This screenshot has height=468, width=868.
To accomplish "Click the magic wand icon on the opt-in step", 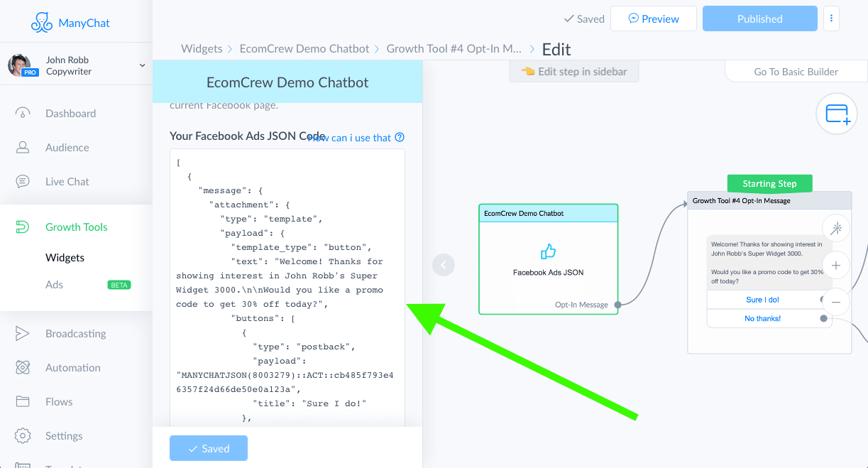I will [836, 227].
